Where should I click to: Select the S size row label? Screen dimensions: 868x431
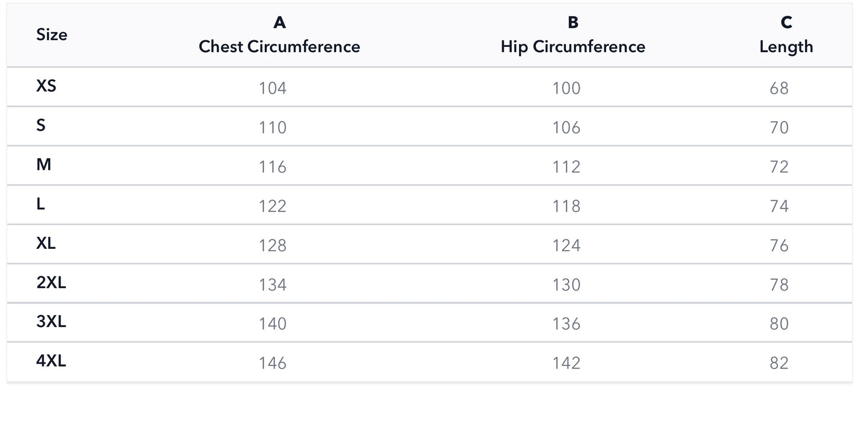tap(41, 126)
